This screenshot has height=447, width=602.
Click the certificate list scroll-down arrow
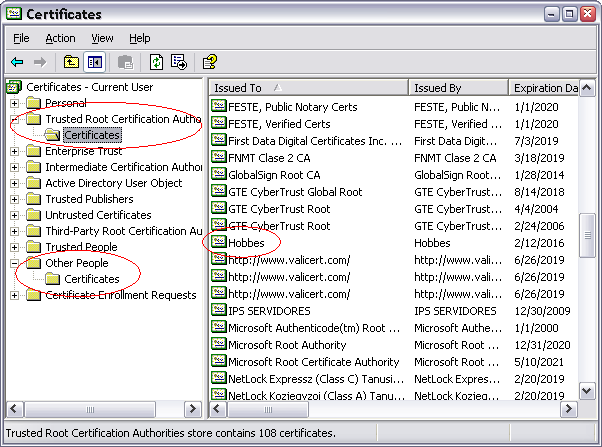pos(587,393)
